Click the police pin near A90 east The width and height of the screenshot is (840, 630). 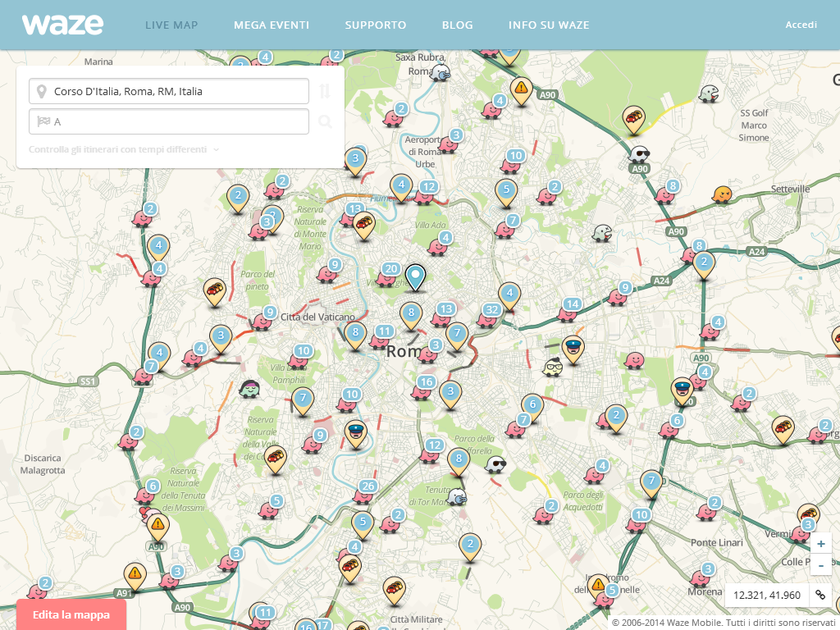coord(682,390)
